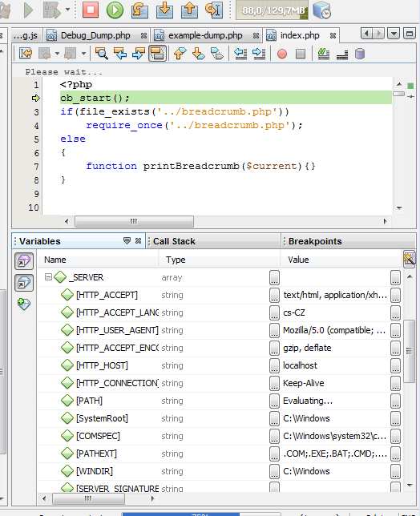Viewport: 420px width, 516px height.
Task: Stop macro recording gray square
Action: [301, 54]
